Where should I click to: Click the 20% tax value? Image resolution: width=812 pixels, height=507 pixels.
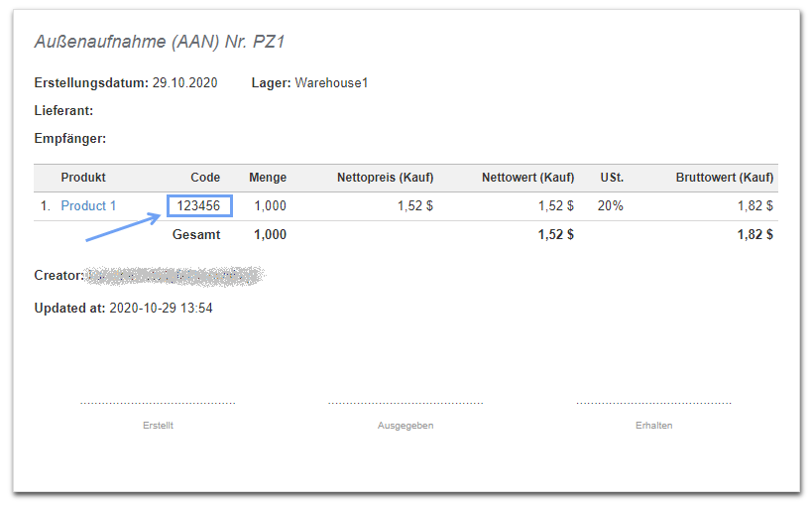611,205
